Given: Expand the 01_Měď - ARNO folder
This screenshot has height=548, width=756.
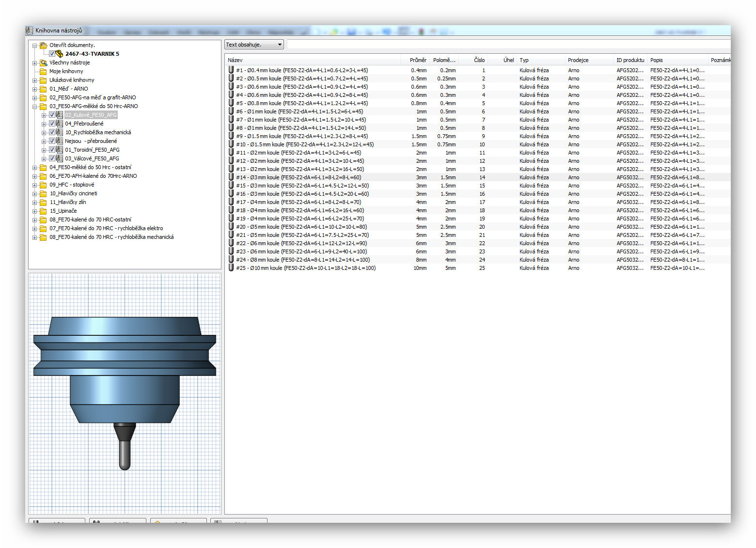Looking at the screenshot, I should [35, 89].
